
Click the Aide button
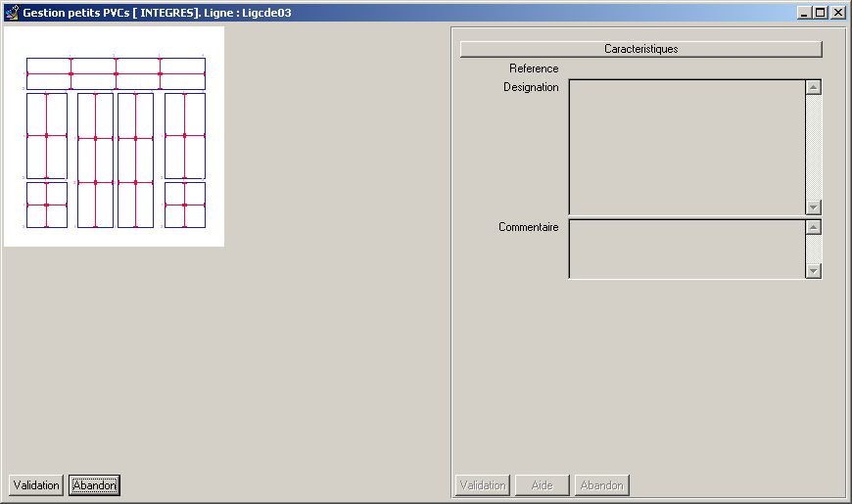click(x=542, y=485)
